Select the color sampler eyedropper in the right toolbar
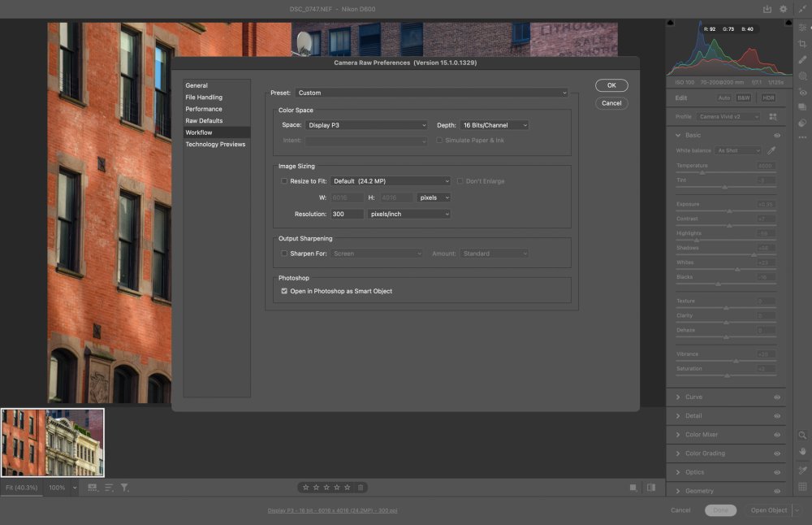This screenshot has height=525, width=812. (802, 470)
